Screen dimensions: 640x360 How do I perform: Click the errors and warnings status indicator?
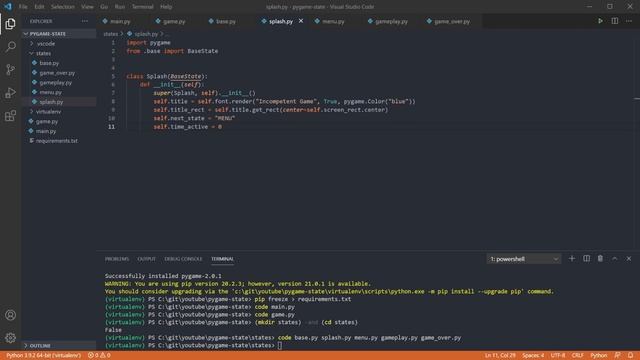click(99, 356)
